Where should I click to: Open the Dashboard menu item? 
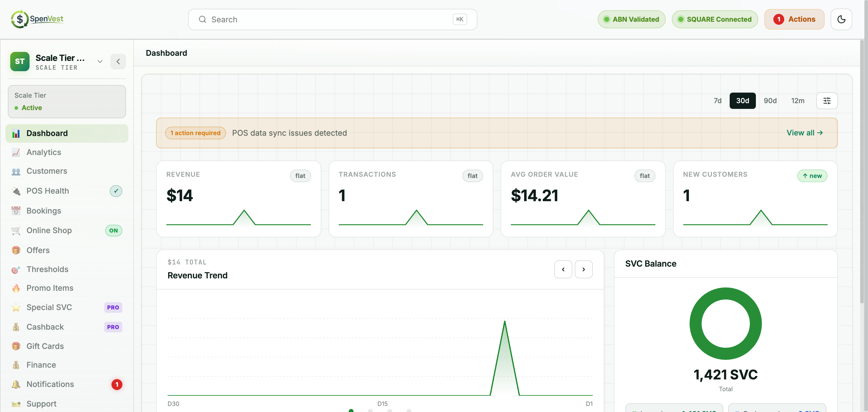(x=67, y=134)
